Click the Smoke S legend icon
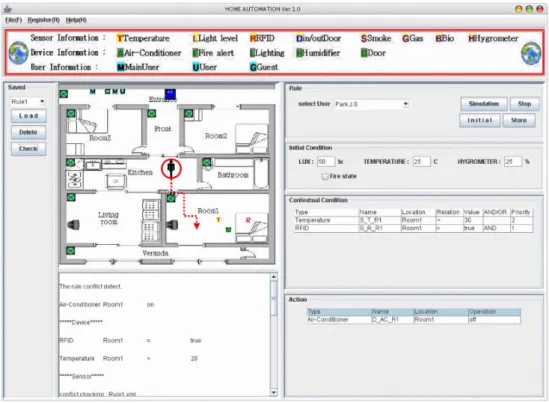The image size is (549, 403). [x=364, y=39]
